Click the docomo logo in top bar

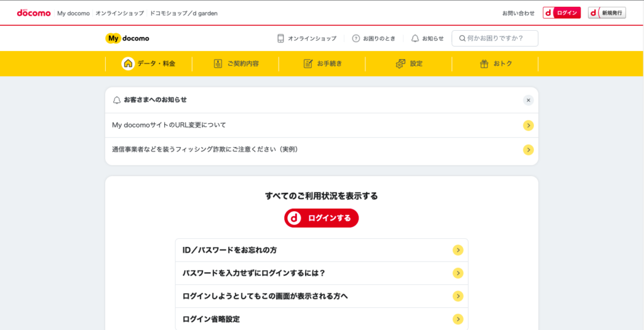[34, 13]
